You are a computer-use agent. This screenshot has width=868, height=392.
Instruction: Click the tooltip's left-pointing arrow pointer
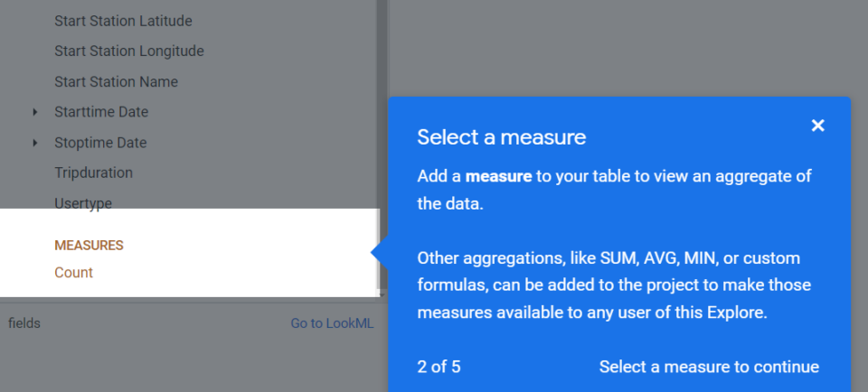[x=380, y=256]
